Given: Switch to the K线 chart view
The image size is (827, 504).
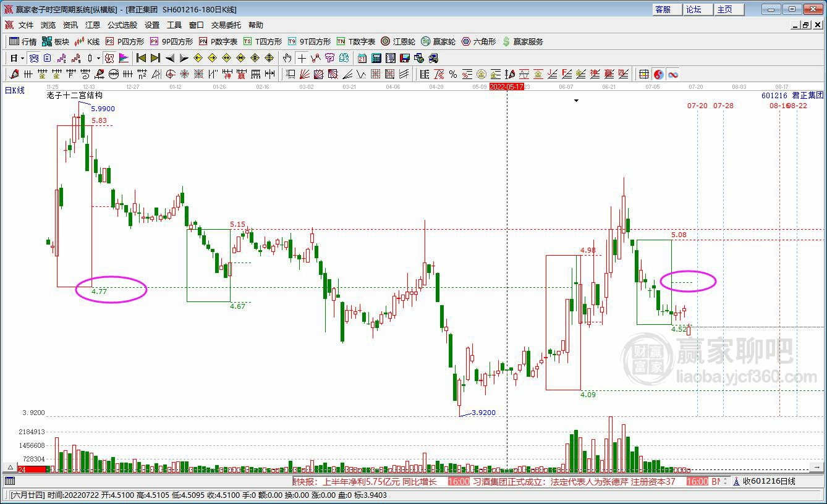Looking at the screenshot, I should point(87,41).
